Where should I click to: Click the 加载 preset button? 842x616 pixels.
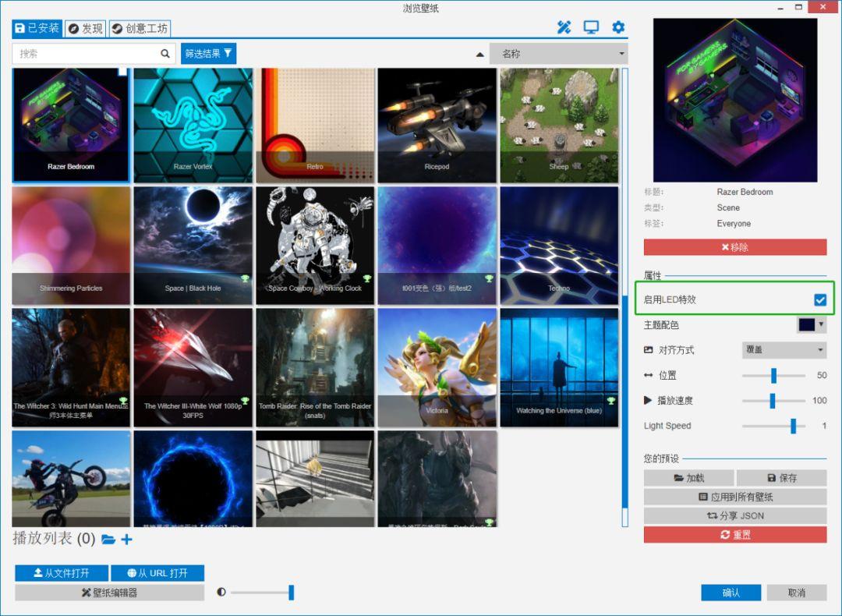(x=689, y=477)
